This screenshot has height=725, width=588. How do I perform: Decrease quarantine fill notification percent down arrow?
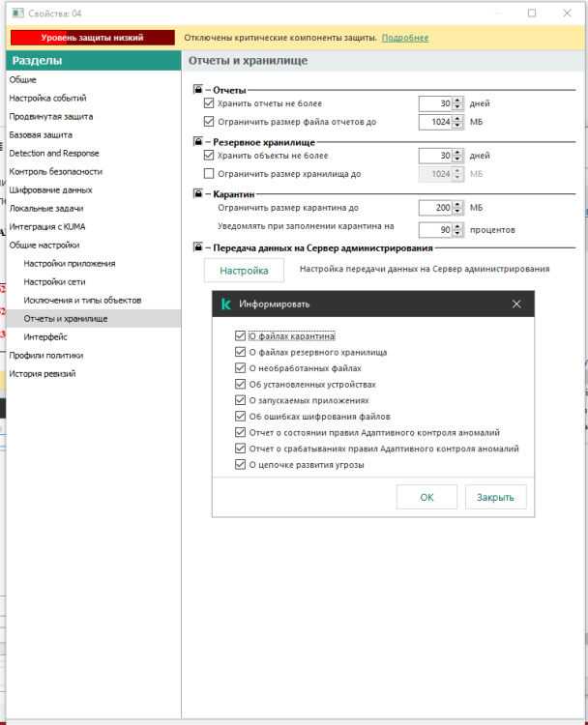457,233
